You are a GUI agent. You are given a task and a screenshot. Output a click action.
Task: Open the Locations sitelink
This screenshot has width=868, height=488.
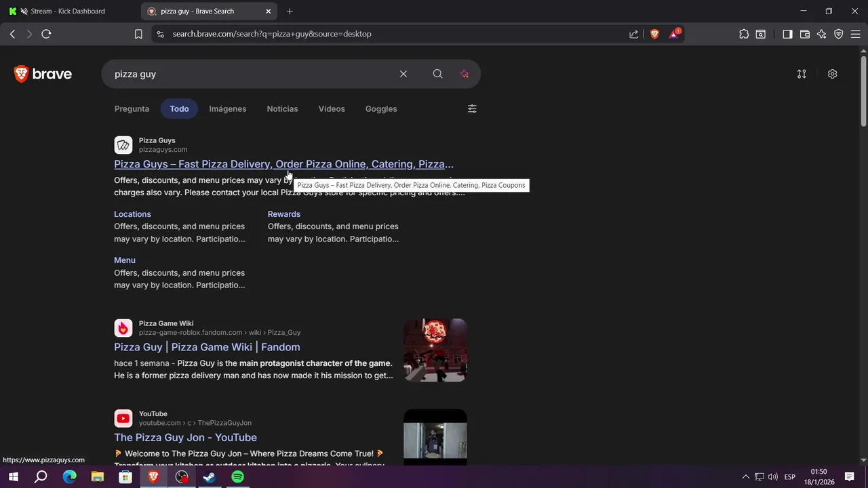pyautogui.click(x=132, y=214)
